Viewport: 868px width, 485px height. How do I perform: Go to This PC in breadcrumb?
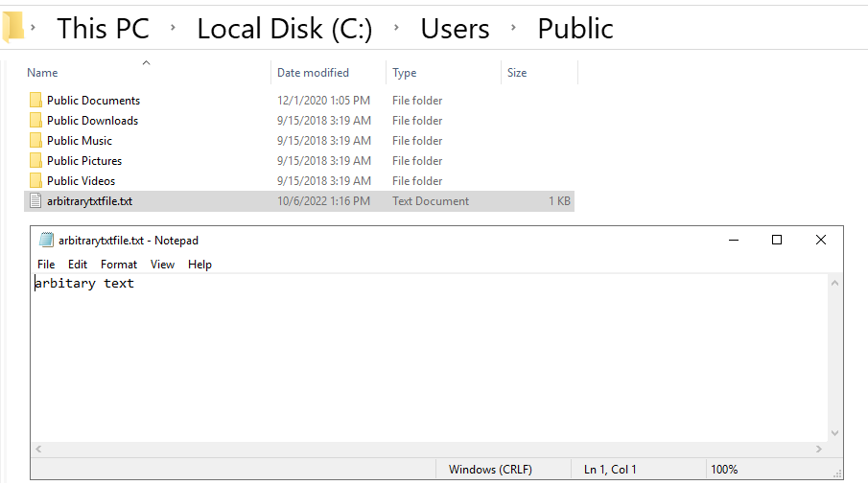(103, 28)
